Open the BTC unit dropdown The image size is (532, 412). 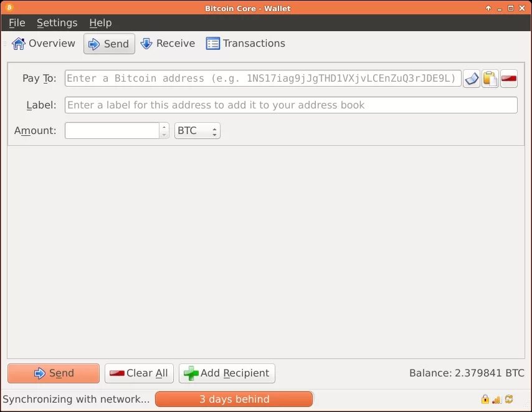[x=197, y=131]
